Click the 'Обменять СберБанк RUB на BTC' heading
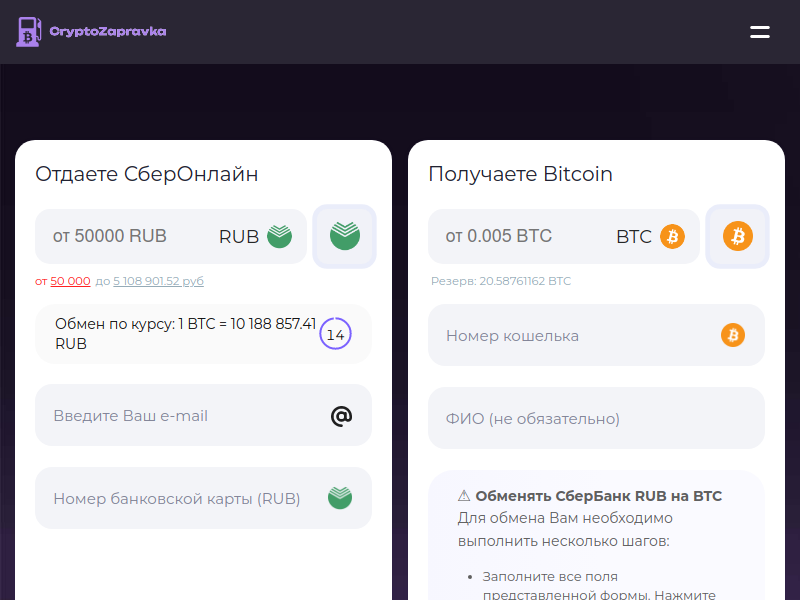800x600 pixels. [598, 496]
